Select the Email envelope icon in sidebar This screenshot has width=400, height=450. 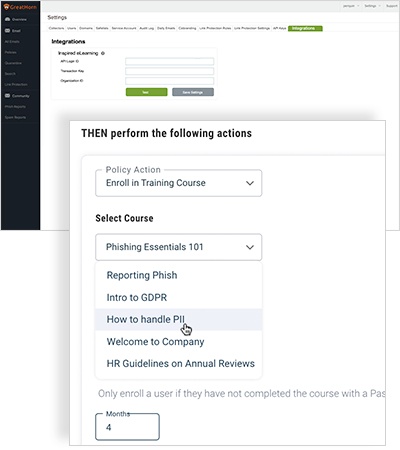point(7,31)
